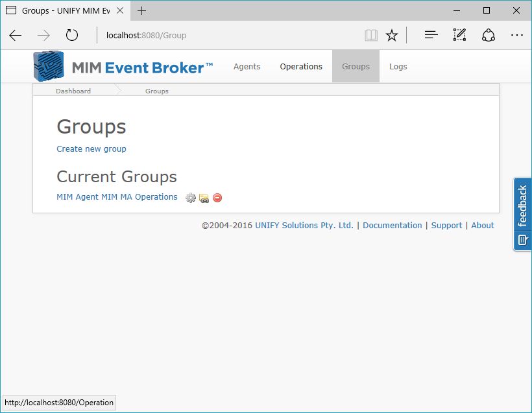Open the browser More actions ellipsis
This screenshot has height=413, width=532.
point(516,35)
